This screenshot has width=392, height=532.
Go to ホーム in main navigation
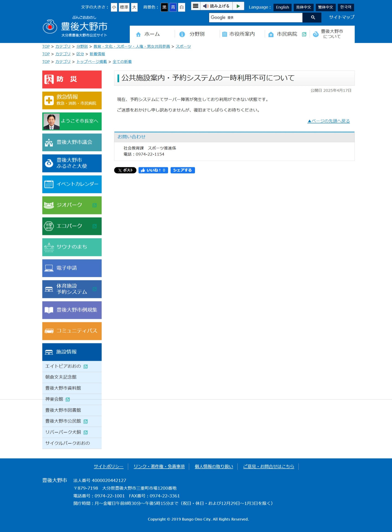click(x=152, y=34)
